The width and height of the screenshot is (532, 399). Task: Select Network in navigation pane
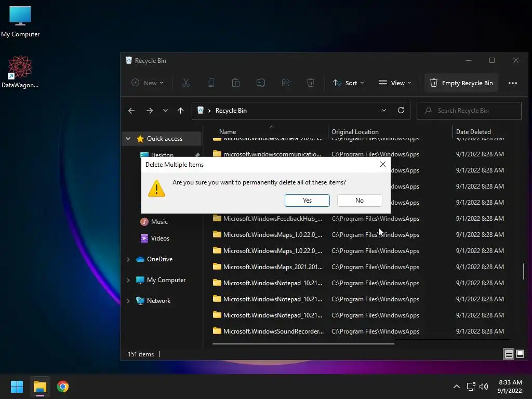(x=153, y=301)
